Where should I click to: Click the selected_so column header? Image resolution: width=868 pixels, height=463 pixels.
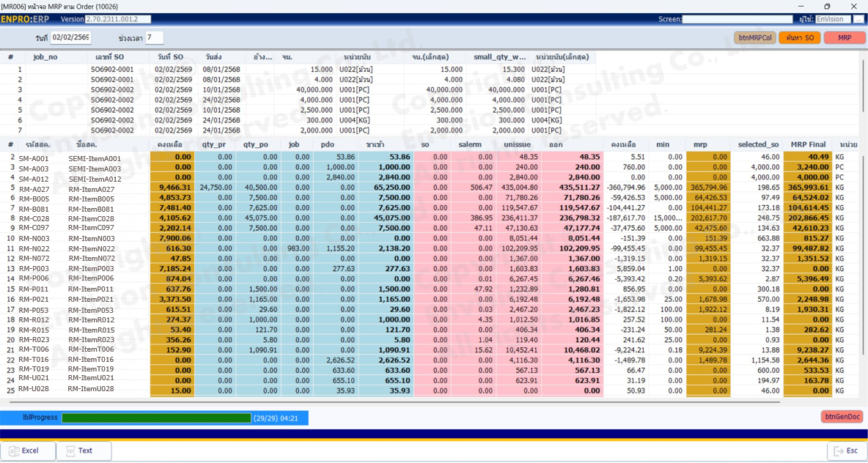757,144
